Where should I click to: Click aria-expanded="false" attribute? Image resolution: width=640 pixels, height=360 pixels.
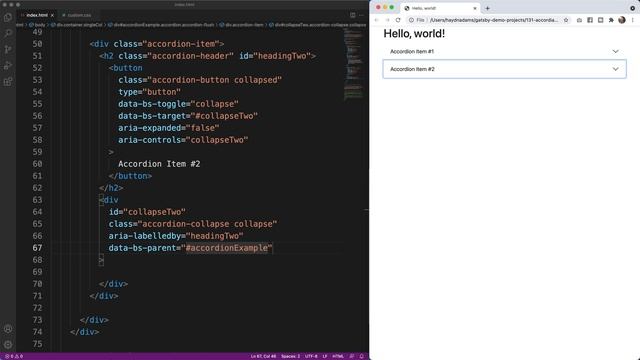click(x=169, y=128)
